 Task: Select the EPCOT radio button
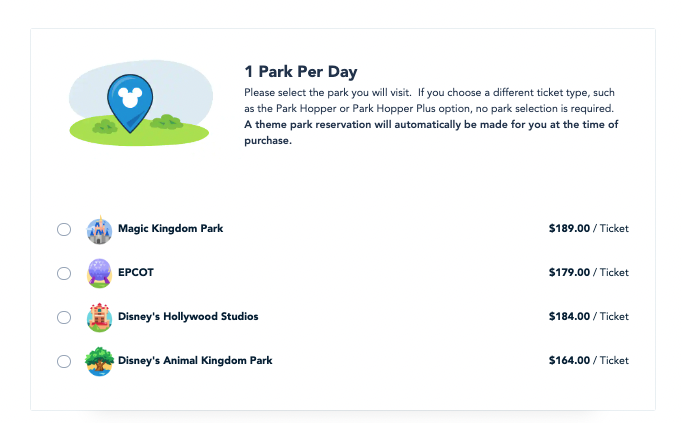[64, 273]
